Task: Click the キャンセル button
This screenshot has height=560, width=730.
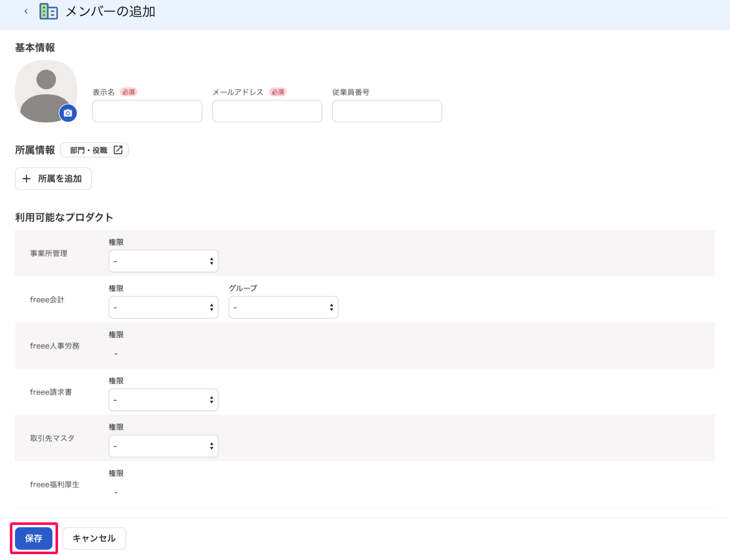Action: 94,538
